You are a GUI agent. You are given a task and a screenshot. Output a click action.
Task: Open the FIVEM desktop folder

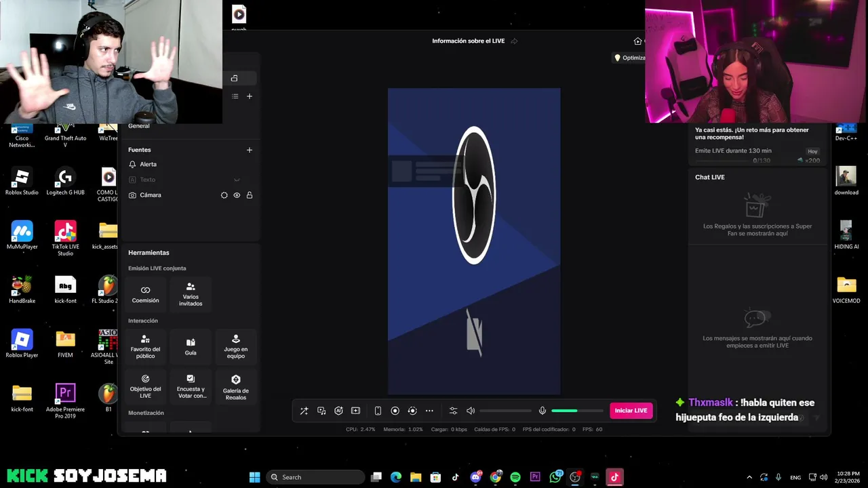tap(65, 344)
